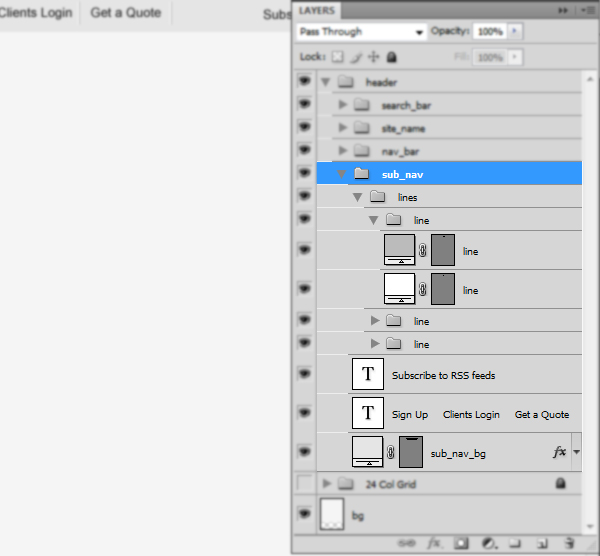This screenshot has width=600, height=556.
Task: Select the sub_nav_bg layer name
Action: (458, 453)
